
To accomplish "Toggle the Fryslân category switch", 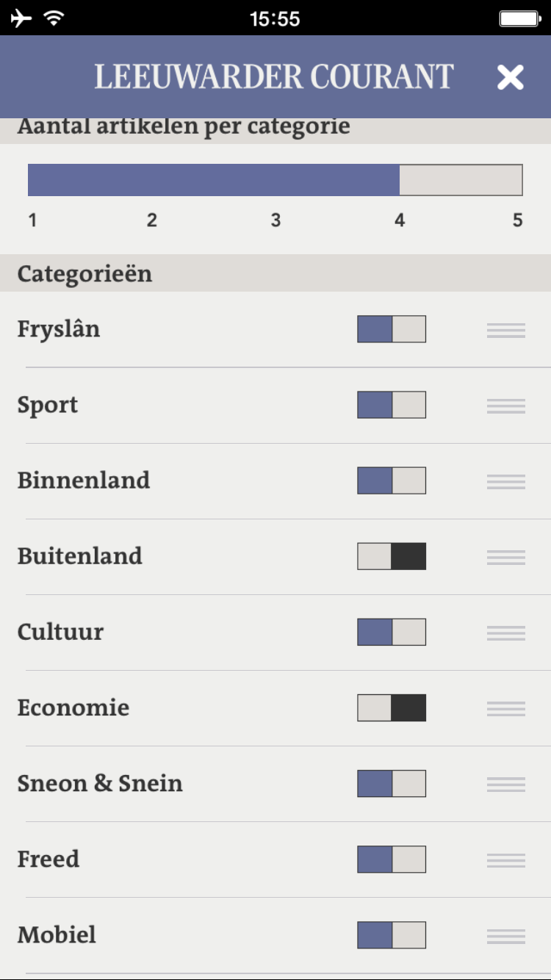I will (392, 329).
